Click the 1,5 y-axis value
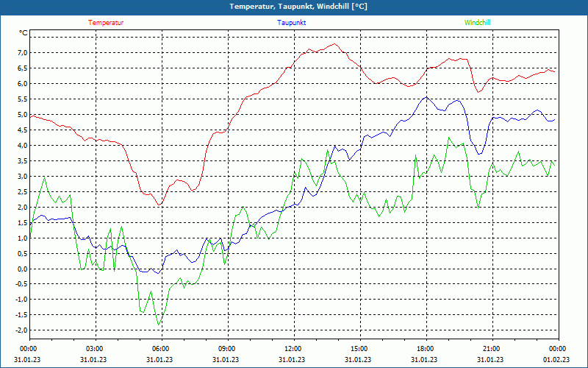This screenshot has height=368, width=588. 24,222
